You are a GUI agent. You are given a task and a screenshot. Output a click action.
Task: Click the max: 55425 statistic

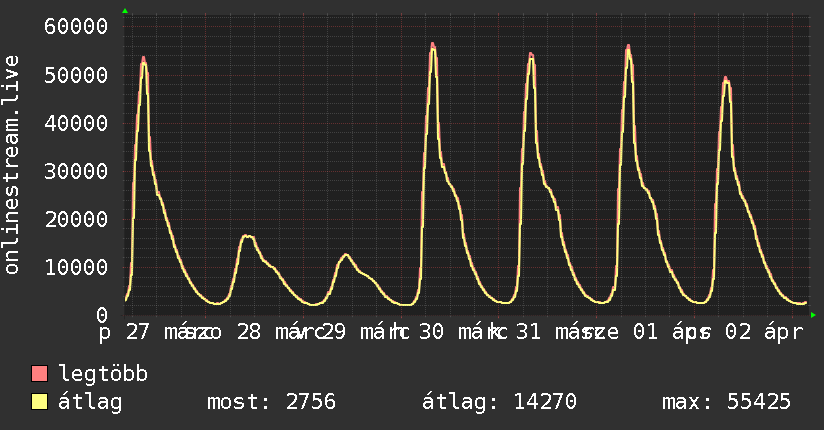point(726,402)
